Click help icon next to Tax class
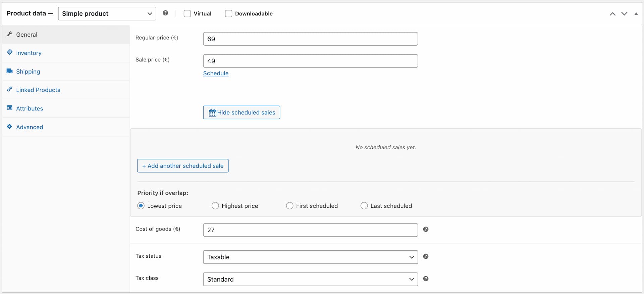Viewport: 644px width, 294px height. tap(426, 279)
